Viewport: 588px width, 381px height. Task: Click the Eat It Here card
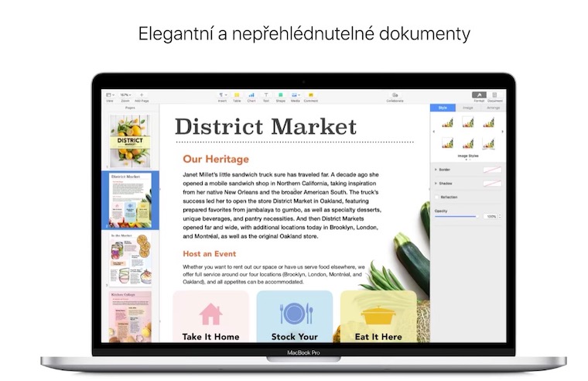tap(378, 317)
